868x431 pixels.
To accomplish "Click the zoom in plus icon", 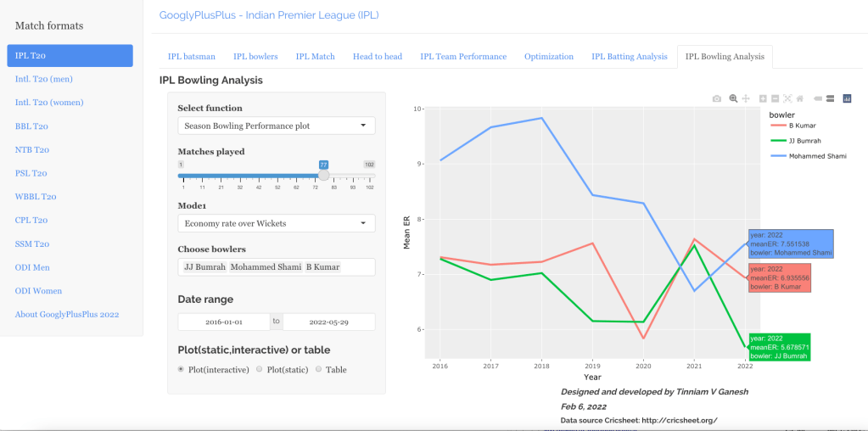I will (x=763, y=98).
